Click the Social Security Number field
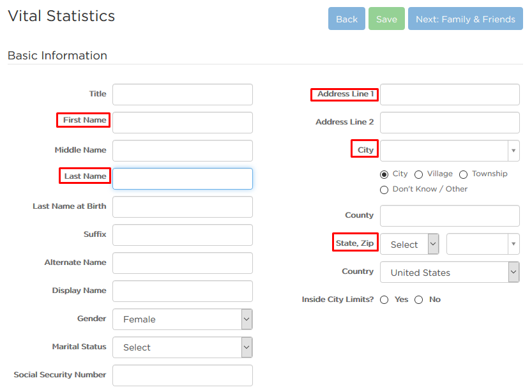Viewport: 532px width, 392px height. click(183, 375)
